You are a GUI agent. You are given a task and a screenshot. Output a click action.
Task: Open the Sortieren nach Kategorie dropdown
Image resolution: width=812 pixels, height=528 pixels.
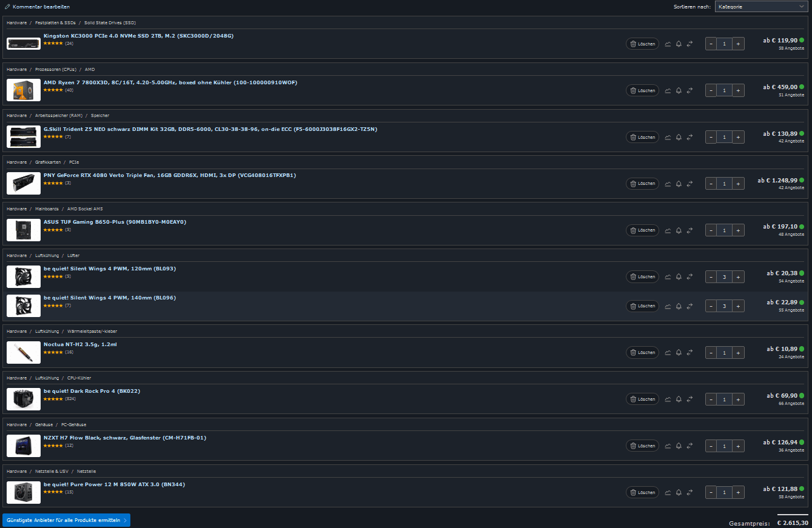760,7
